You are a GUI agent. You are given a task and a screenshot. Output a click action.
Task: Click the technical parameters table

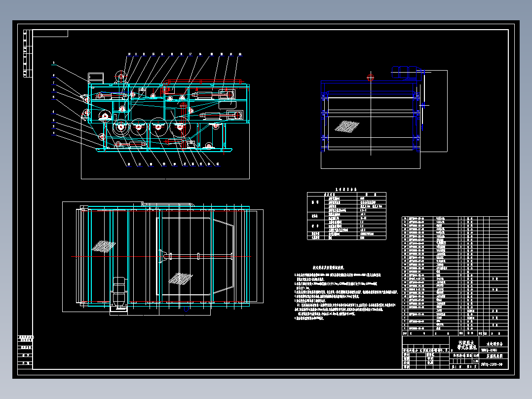click(x=346, y=216)
